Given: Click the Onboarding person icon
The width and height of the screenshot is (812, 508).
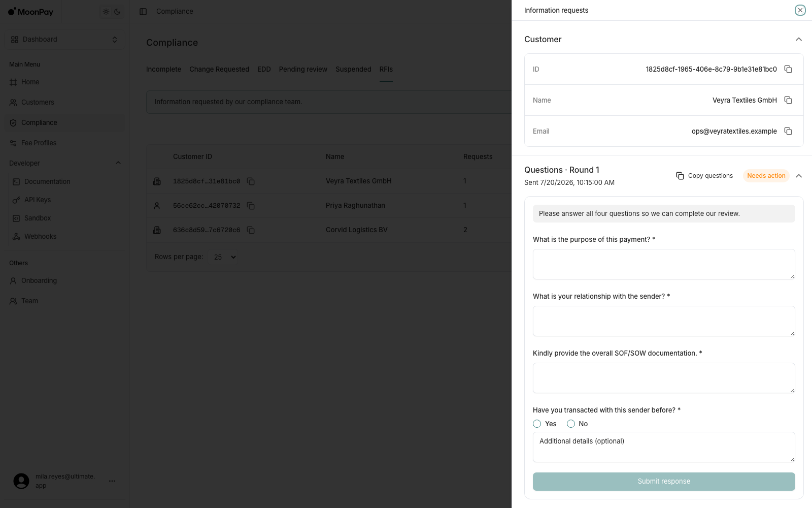Looking at the screenshot, I should click(13, 280).
